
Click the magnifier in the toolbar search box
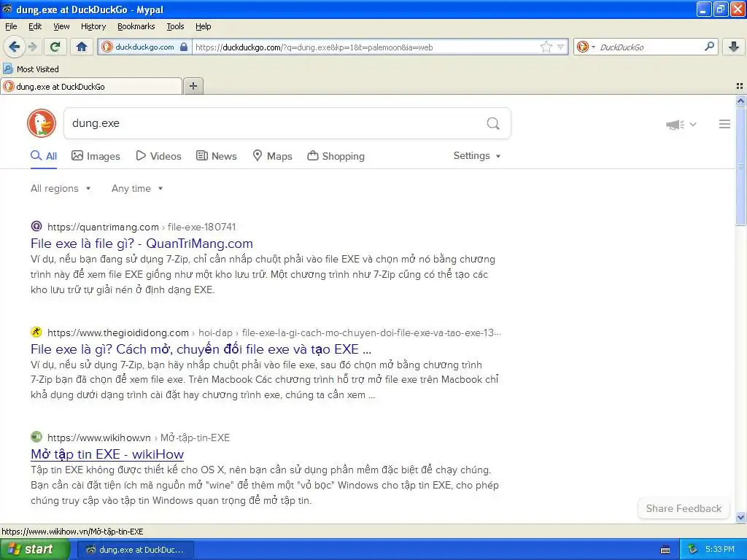pyautogui.click(x=709, y=47)
